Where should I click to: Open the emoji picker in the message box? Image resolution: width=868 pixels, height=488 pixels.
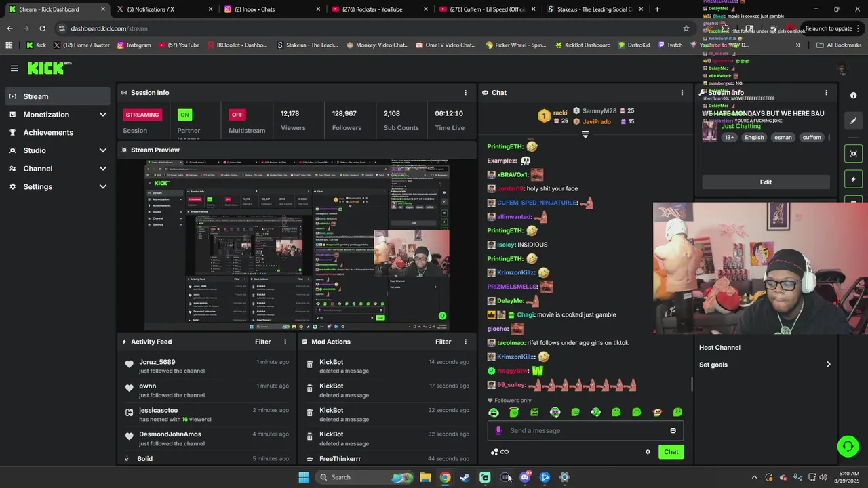[x=673, y=430]
